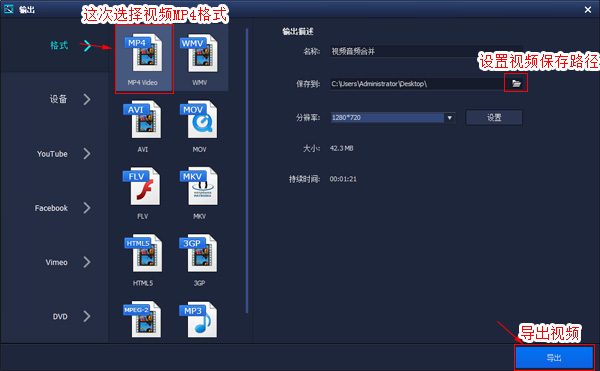Select the MOV QuickTime format

pos(200,126)
